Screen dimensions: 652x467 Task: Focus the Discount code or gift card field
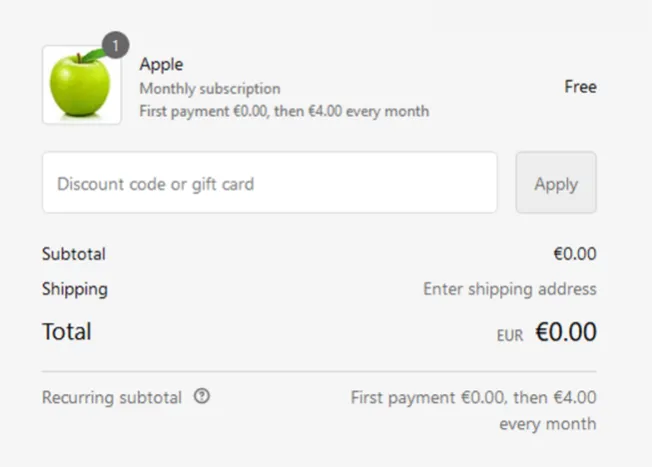coord(269,183)
